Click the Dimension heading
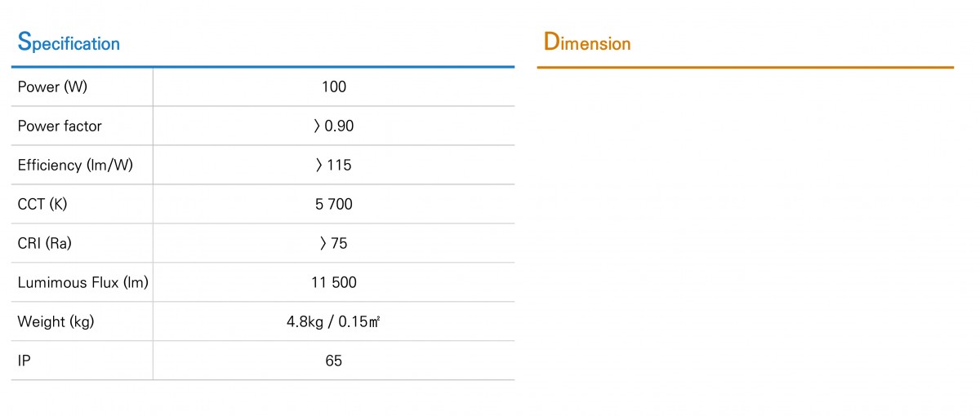This screenshot has width=980, height=416. [x=587, y=42]
